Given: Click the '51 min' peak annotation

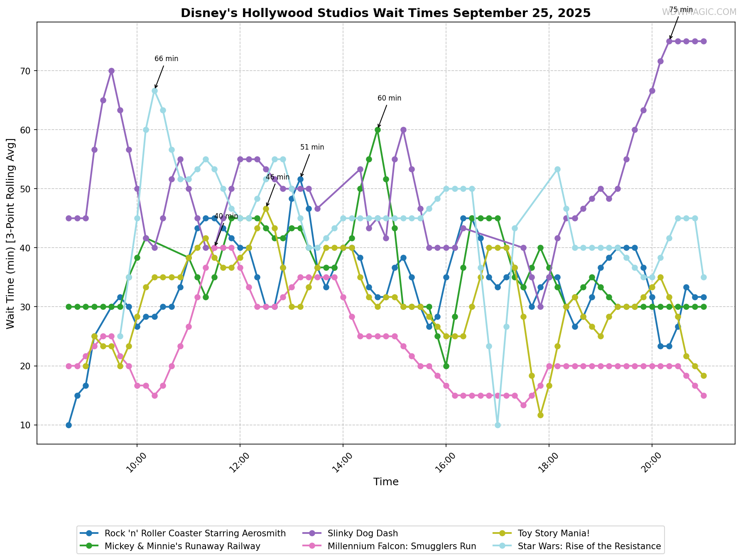Looking at the screenshot, I should [312, 147].
